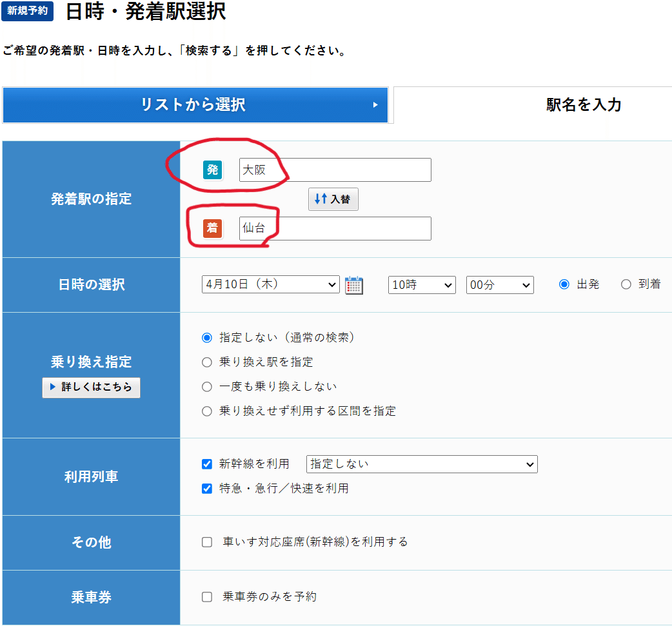The image size is (672, 626).
Task: Click the 発着駅の指定 row header
Action: (x=92, y=199)
